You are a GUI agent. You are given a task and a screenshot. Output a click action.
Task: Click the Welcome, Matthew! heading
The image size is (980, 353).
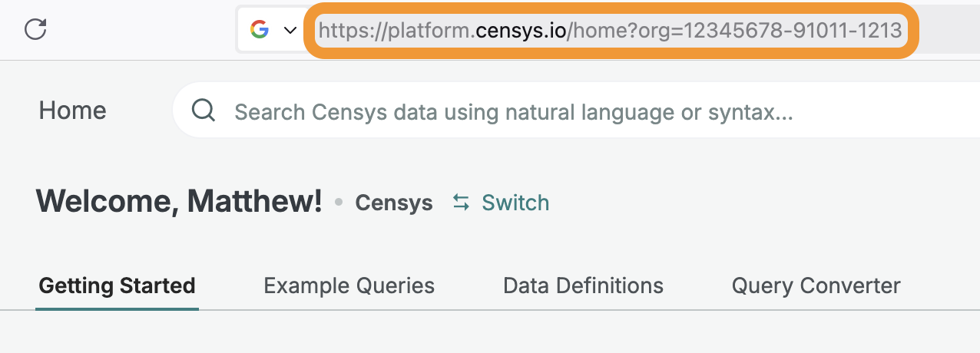pyautogui.click(x=179, y=201)
